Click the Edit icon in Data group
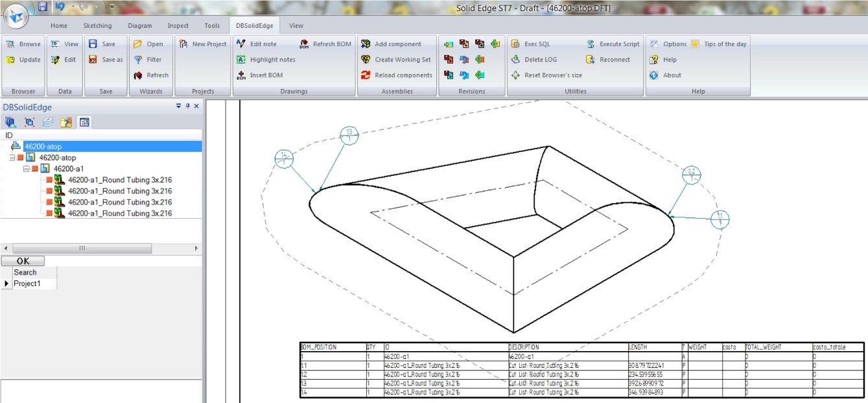The width and height of the screenshot is (868, 403). coord(56,60)
